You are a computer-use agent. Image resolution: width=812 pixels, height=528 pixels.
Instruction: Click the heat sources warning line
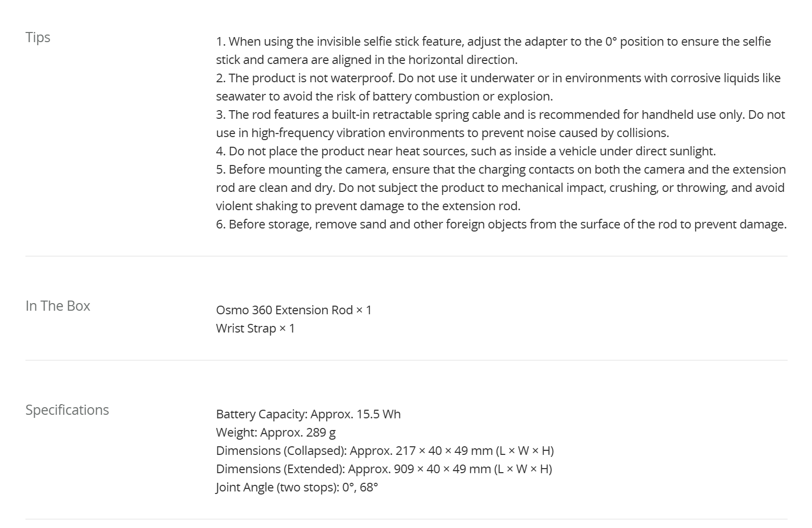coord(466,151)
